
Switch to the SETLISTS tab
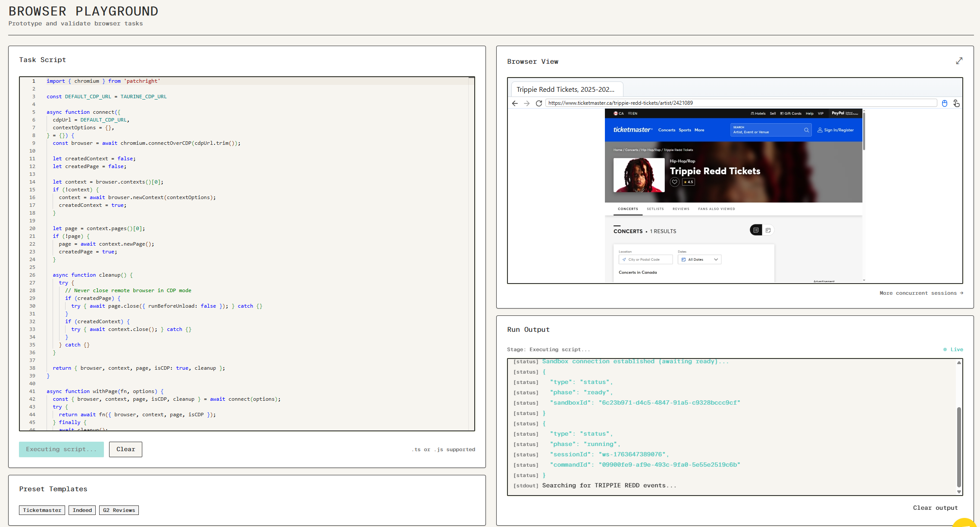pos(655,209)
